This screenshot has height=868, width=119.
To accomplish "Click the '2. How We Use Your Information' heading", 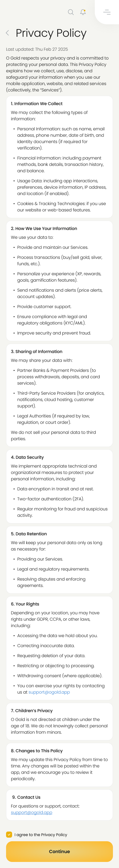I will [x=44, y=228].
